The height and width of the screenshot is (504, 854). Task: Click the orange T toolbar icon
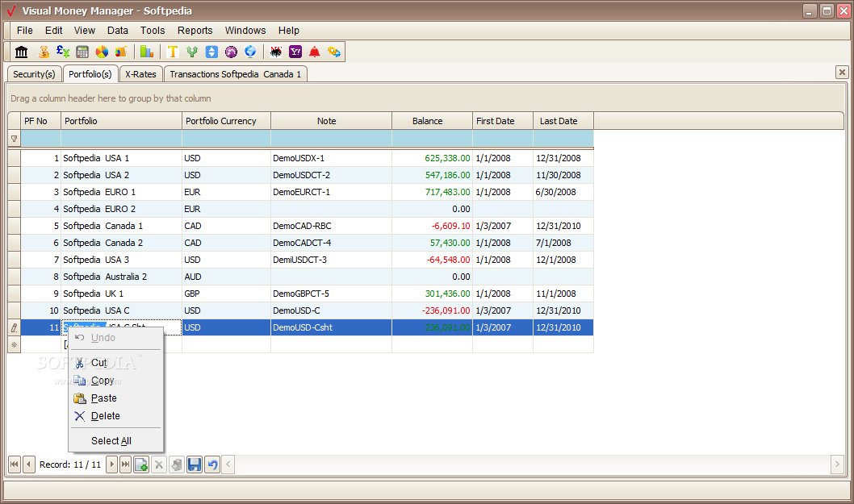(x=173, y=52)
